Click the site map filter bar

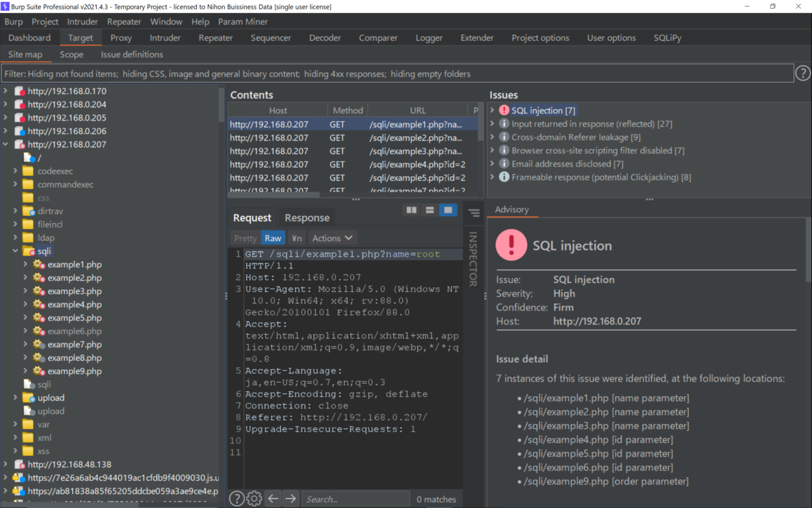pos(397,73)
